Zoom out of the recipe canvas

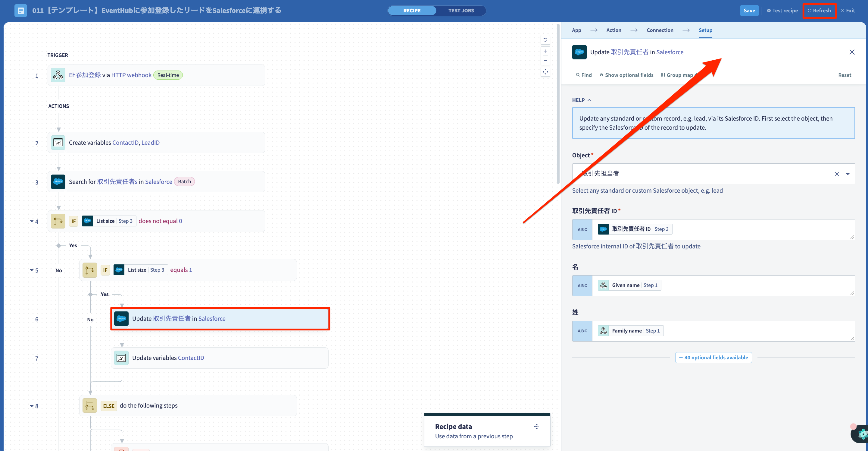(x=545, y=60)
